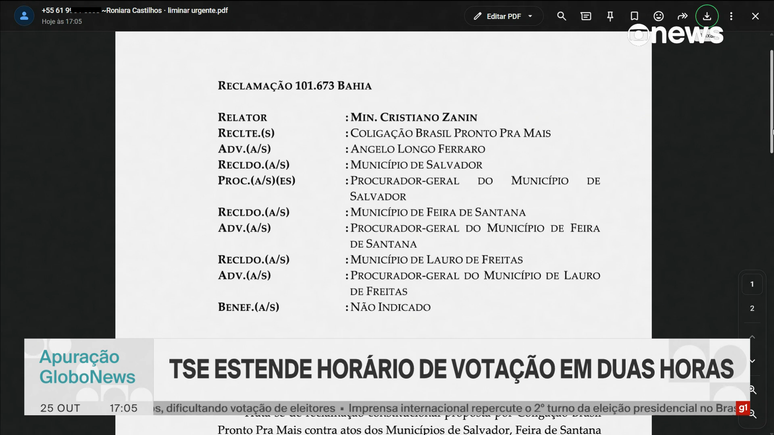The image size is (774, 435).
Task: Click the 'Benef.(a/s)' label
Action: (248, 307)
